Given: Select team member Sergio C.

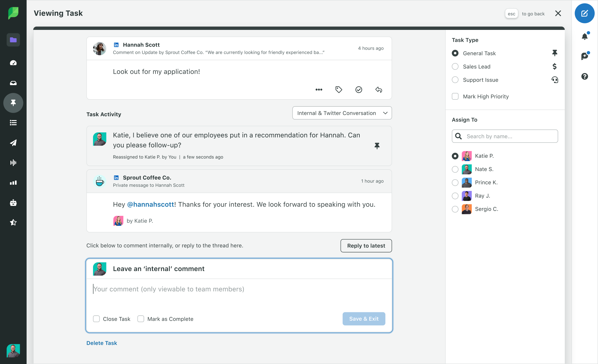Looking at the screenshot, I should point(455,209).
